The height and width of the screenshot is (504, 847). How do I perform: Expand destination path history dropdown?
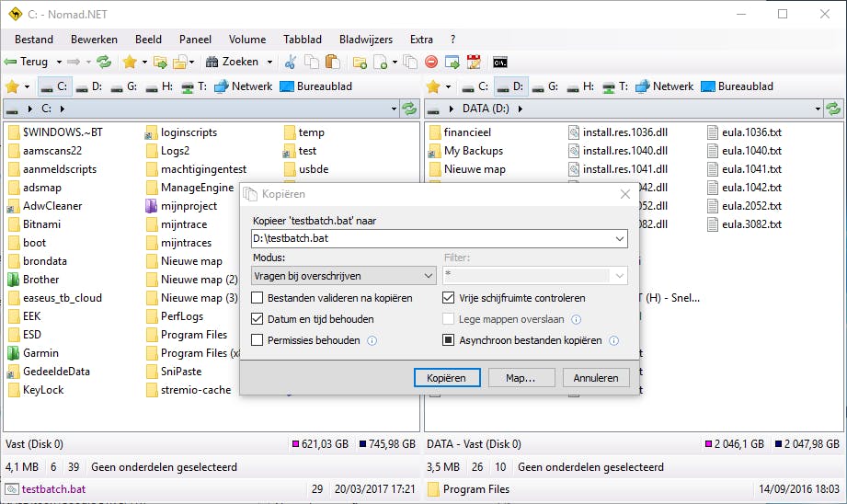619,239
